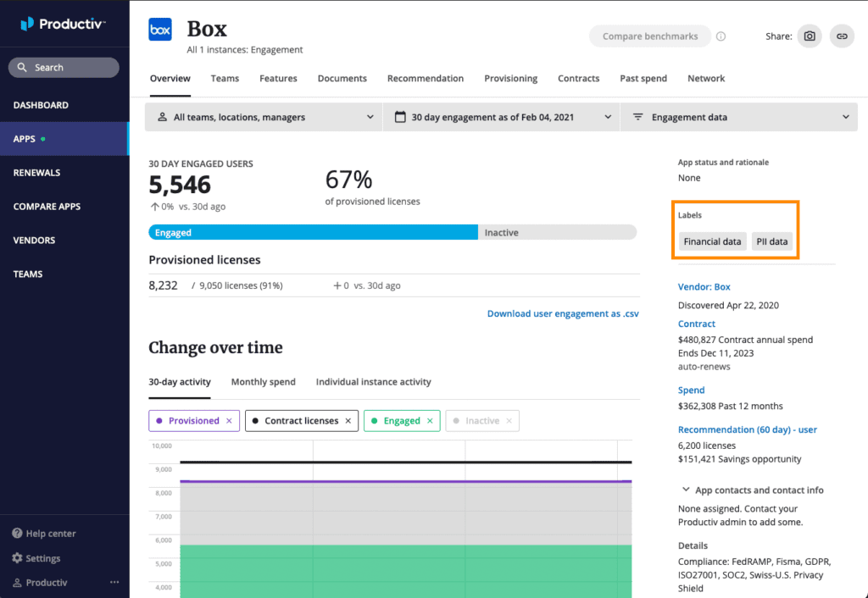
Task: Click the blue Engaged portion of the bar
Action: [314, 232]
